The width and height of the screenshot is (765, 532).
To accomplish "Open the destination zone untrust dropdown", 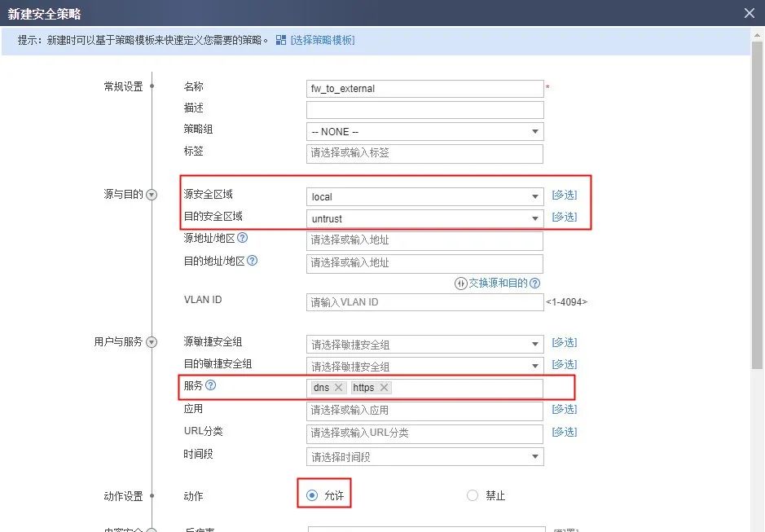I will click(x=425, y=218).
